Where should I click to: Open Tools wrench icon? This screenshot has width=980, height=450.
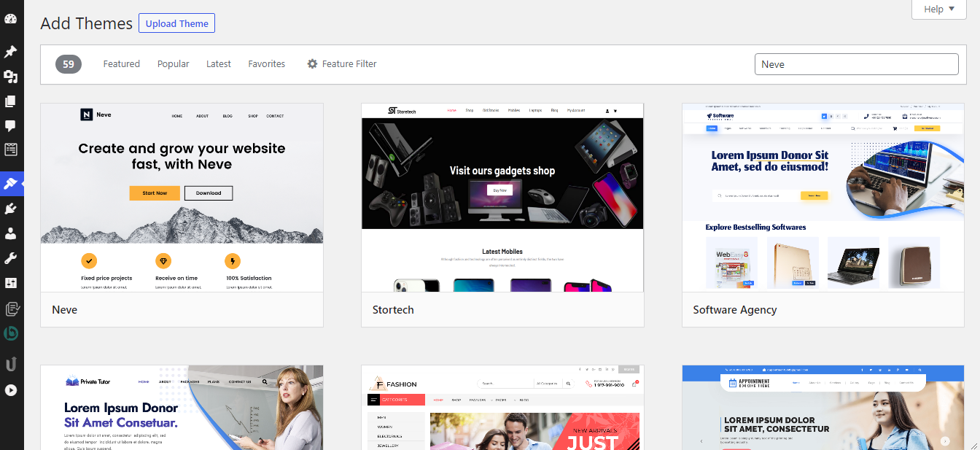click(x=11, y=258)
